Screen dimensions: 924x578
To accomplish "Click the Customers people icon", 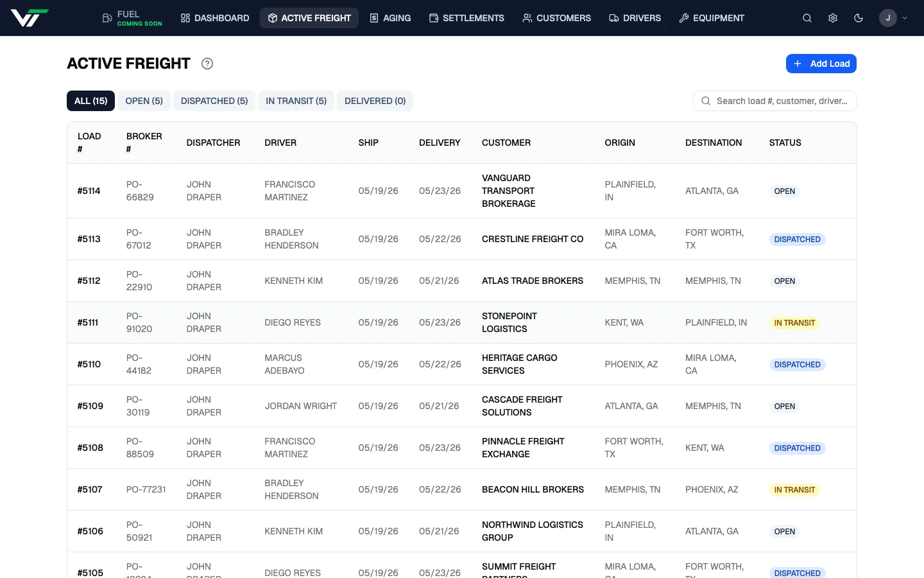I will click(x=527, y=18).
